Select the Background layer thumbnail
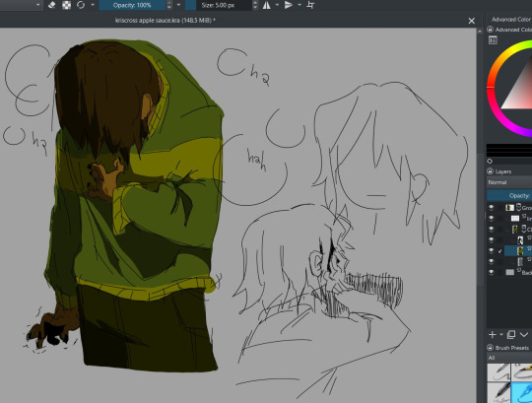 510,272
